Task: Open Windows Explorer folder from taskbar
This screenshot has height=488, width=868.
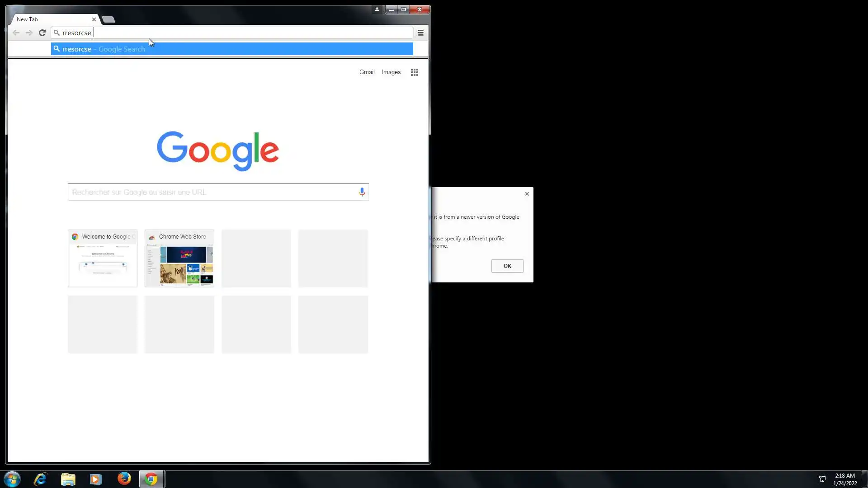Action: pos(68,479)
